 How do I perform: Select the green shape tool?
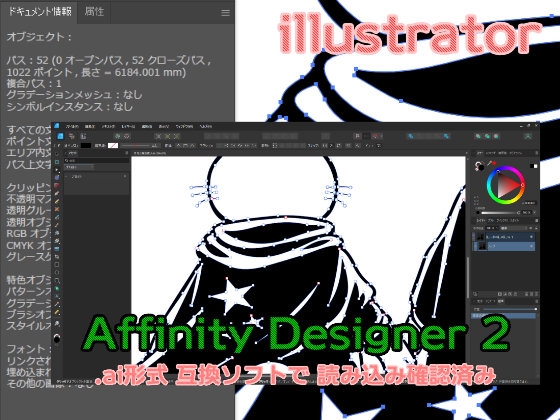(x=57, y=288)
